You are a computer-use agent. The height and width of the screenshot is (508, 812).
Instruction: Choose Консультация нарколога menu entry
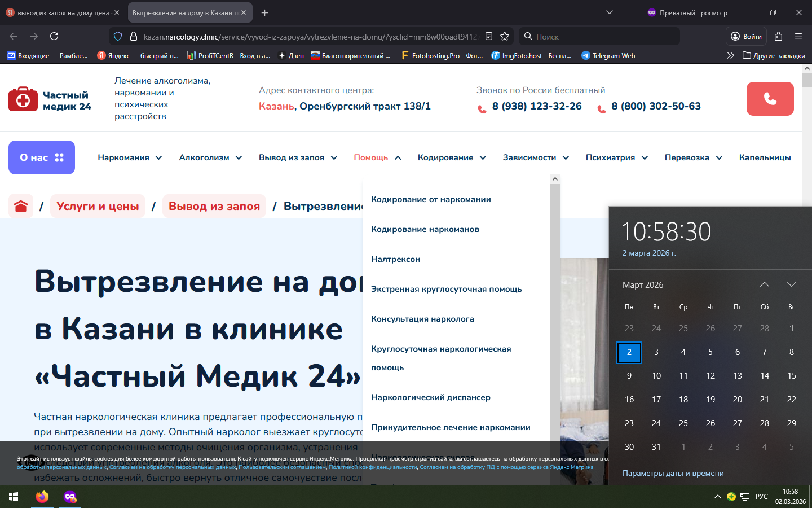(422, 319)
